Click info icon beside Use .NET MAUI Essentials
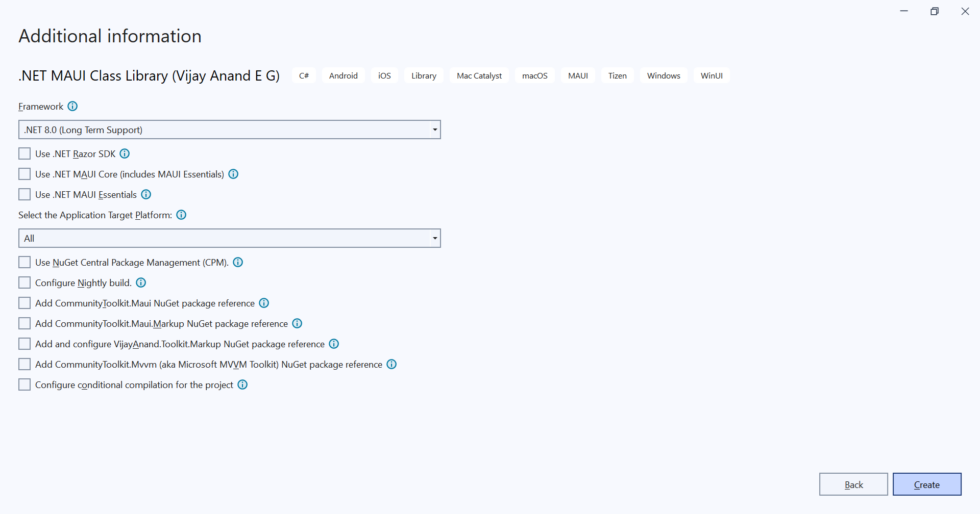 coord(146,194)
